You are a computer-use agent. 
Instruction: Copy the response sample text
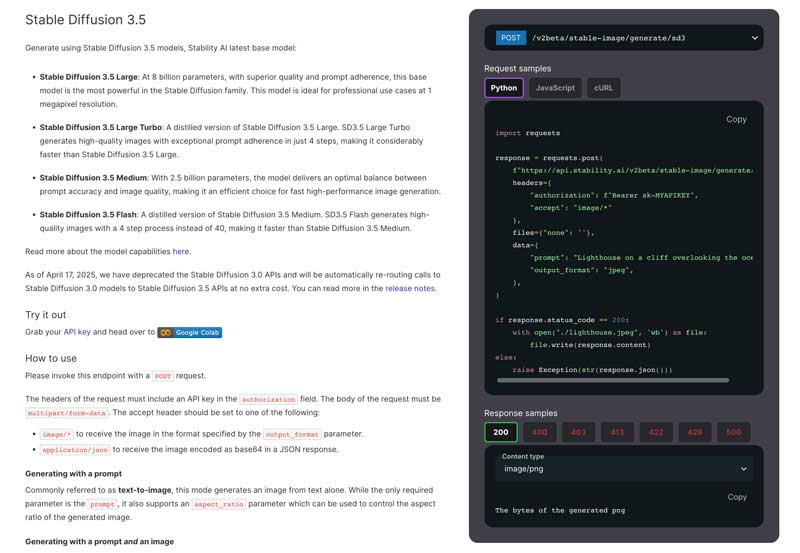click(x=737, y=497)
